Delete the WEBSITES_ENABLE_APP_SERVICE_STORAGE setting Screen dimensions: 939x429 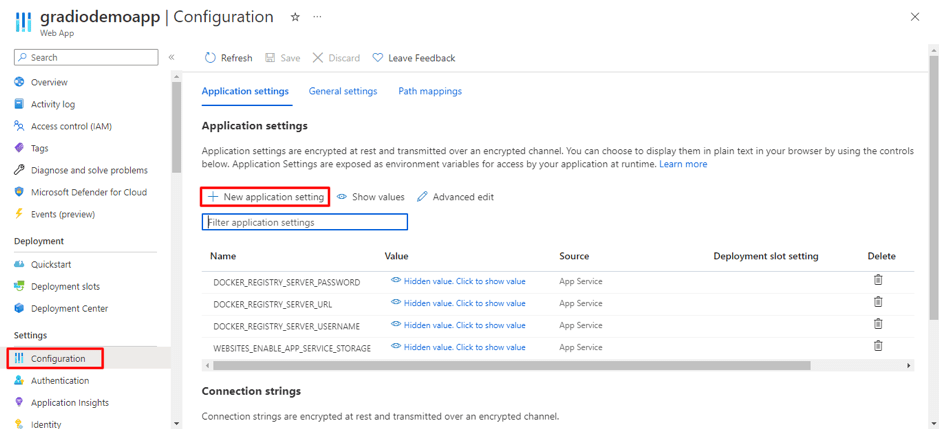(878, 346)
